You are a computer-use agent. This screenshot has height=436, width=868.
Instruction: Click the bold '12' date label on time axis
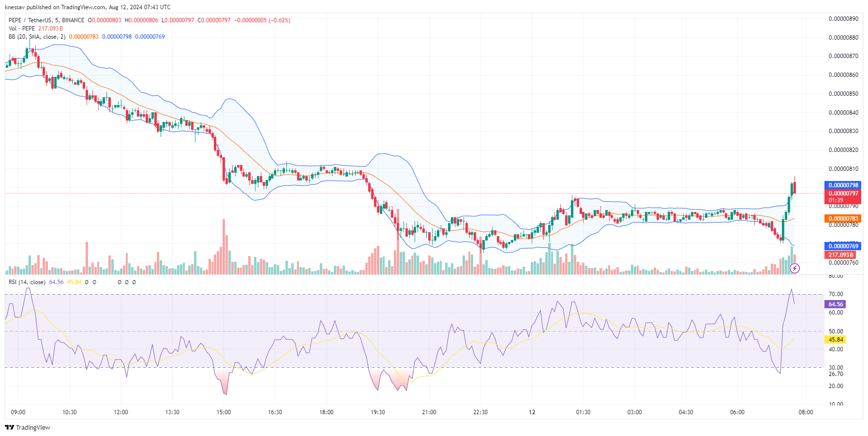[532, 412]
